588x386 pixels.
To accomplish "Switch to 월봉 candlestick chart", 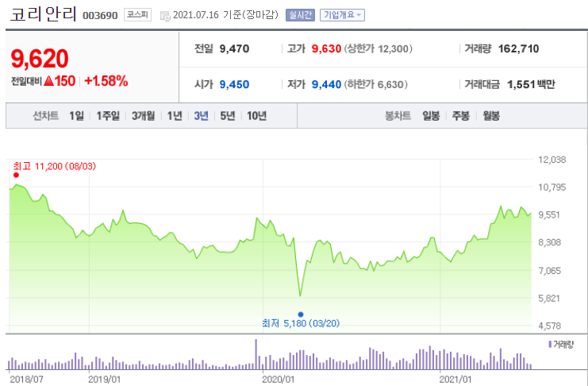I will click(x=491, y=116).
